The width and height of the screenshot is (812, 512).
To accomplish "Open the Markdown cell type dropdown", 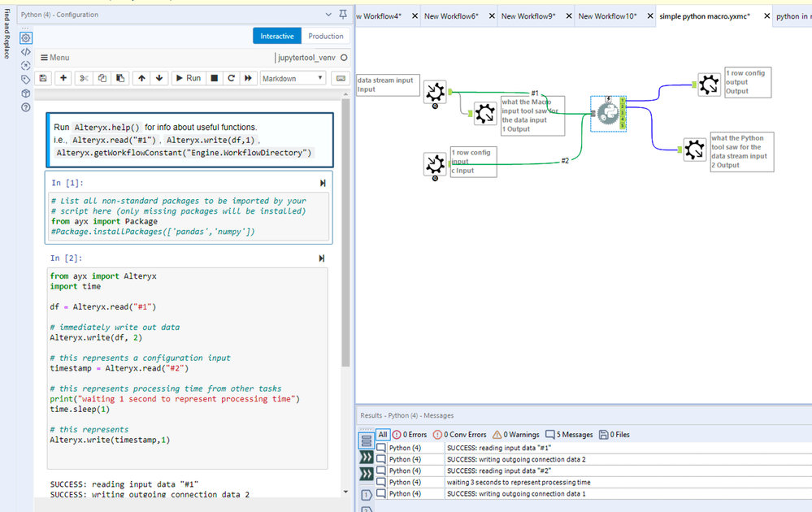I will (x=293, y=78).
